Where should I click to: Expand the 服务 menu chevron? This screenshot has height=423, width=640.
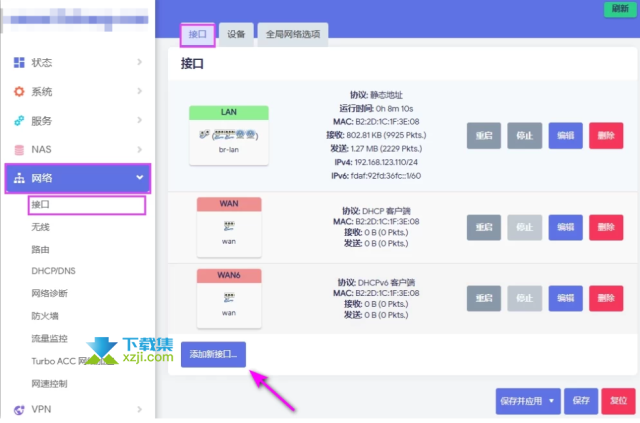pyautogui.click(x=140, y=120)
